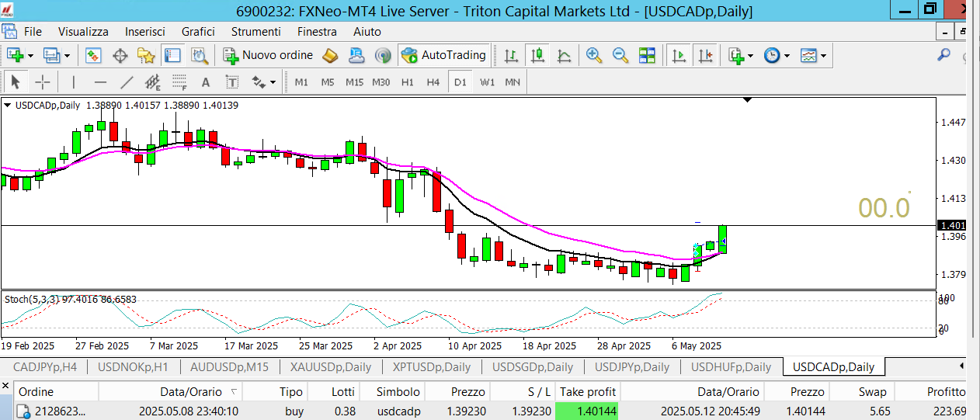This screenshot has height=420, width=980.
Task: Select the text A tool
Action: point(206,82)
